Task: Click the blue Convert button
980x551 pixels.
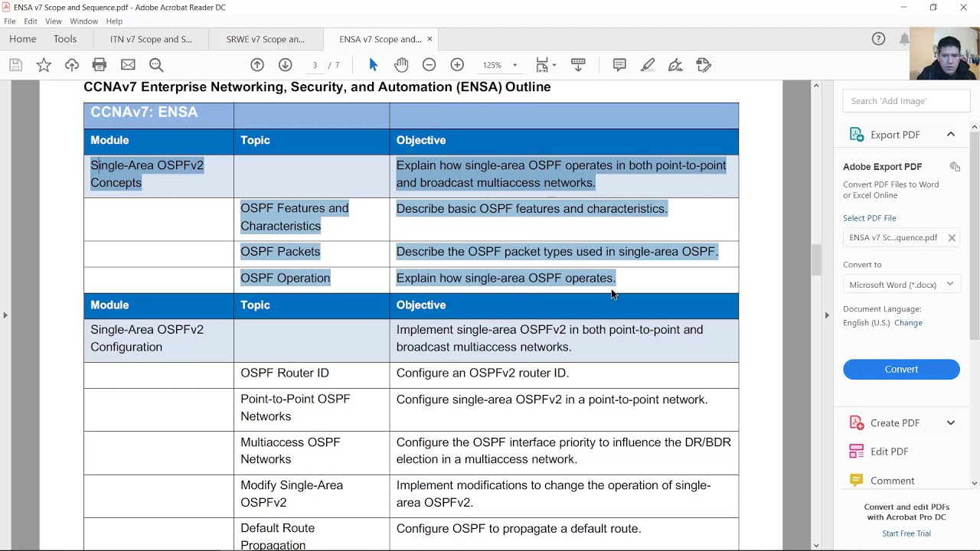Action: [x=901, y=369]
